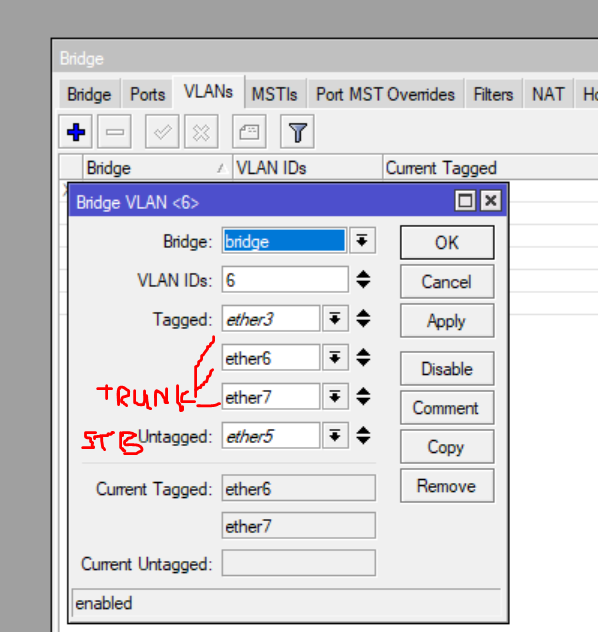
Task: Click the Tagged ether6 field
Action: tap(271, 358)
